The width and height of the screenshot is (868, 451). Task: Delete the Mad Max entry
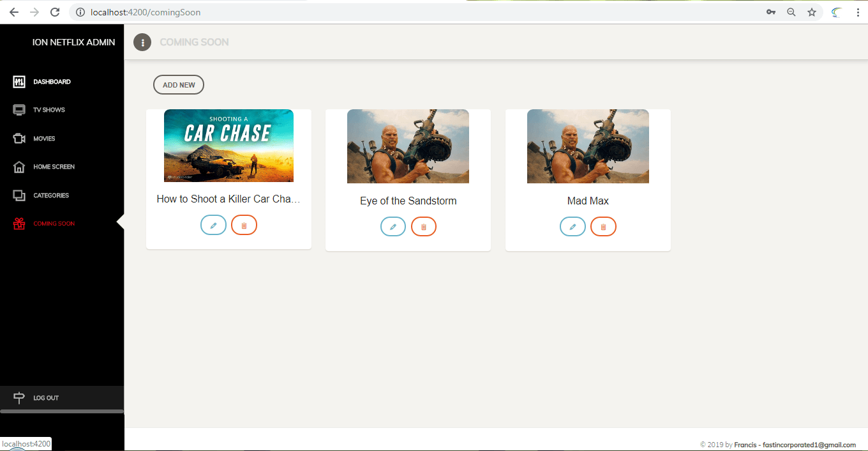click(x=603, y=226)
